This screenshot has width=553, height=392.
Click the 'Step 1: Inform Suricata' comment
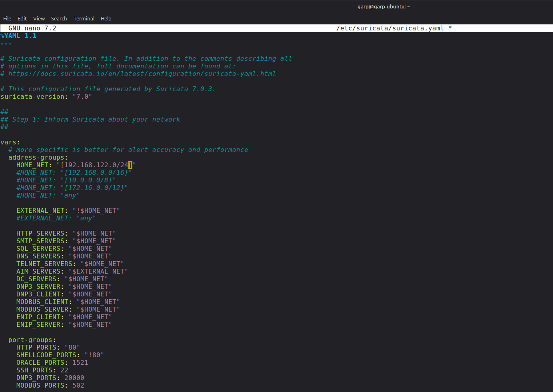[90, 120]
